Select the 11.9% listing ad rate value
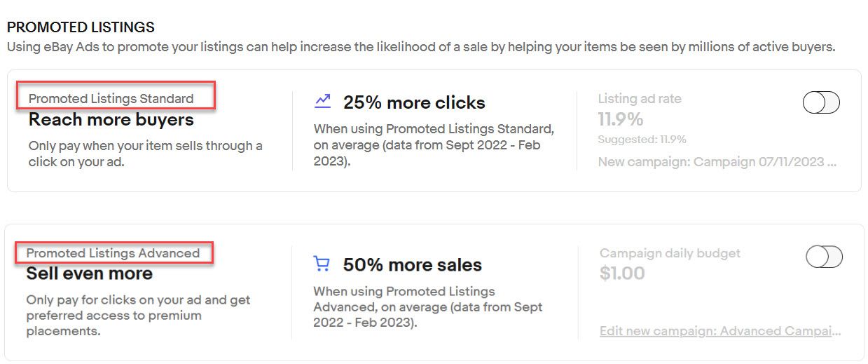The width and height of the screenshot is (868, 364). coord(621,119)
